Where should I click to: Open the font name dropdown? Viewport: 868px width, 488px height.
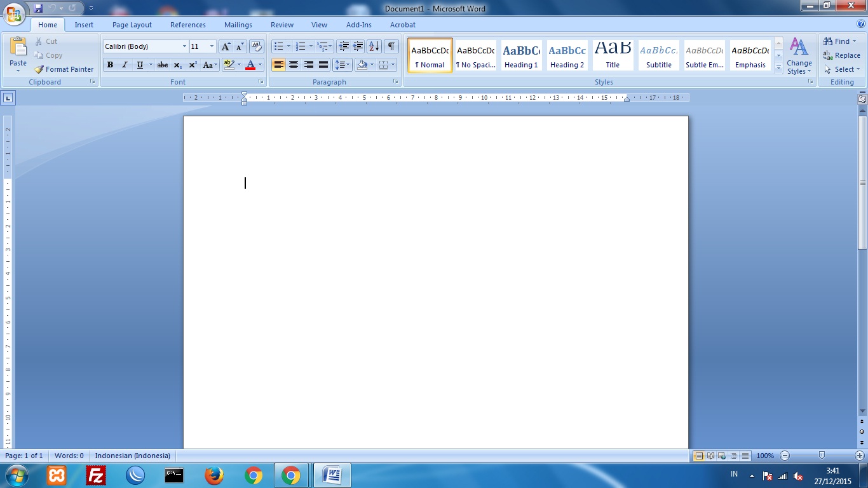pos(184,46)
